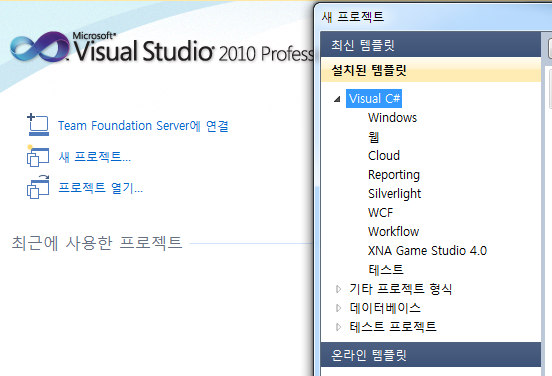Screen dimensions: 552x376
Task: Select the '테스트 프로젝트' tree item
Action: coord(393,327)
